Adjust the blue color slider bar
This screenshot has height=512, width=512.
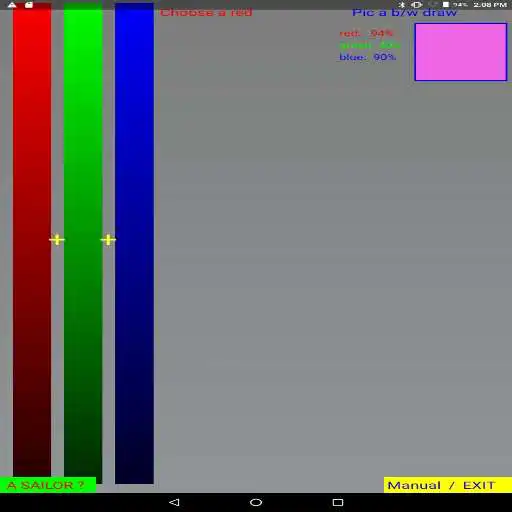[134, 243]
